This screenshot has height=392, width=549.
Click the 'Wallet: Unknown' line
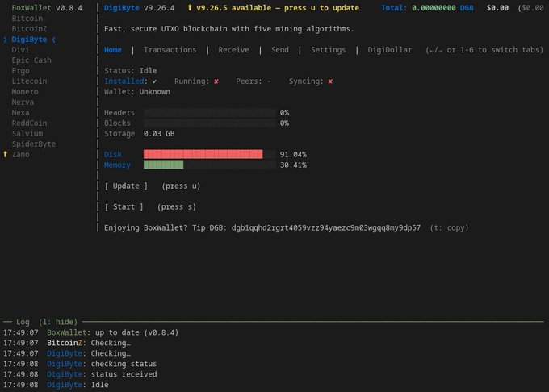(137, 92)
